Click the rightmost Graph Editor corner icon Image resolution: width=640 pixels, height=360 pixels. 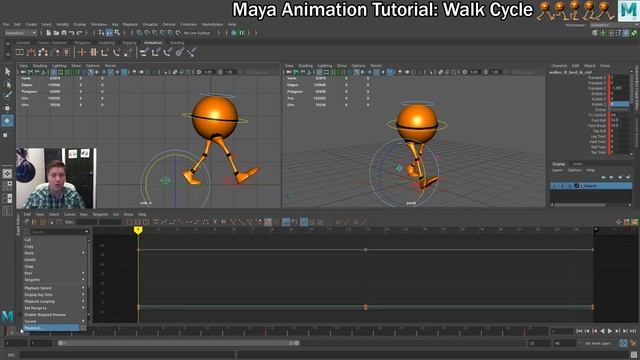(634, 222)
